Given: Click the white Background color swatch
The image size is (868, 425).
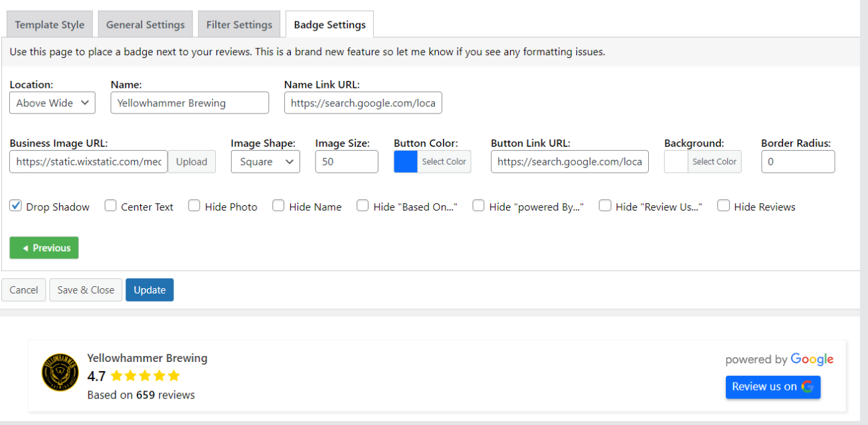Looking at the screenshot, I should coord(676,161).
